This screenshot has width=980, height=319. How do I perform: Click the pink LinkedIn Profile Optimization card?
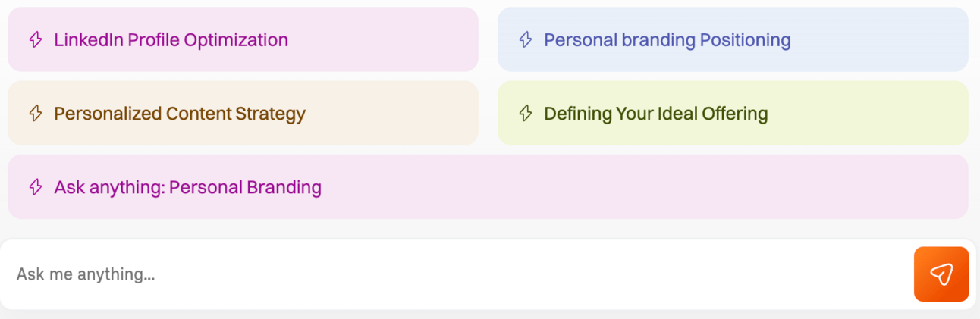point(243,39)
